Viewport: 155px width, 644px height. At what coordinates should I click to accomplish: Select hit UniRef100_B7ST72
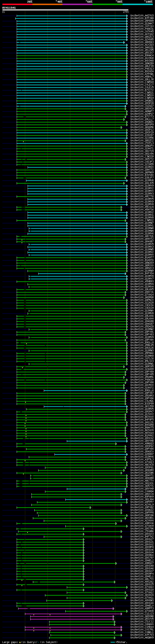[x=142, y=90]
